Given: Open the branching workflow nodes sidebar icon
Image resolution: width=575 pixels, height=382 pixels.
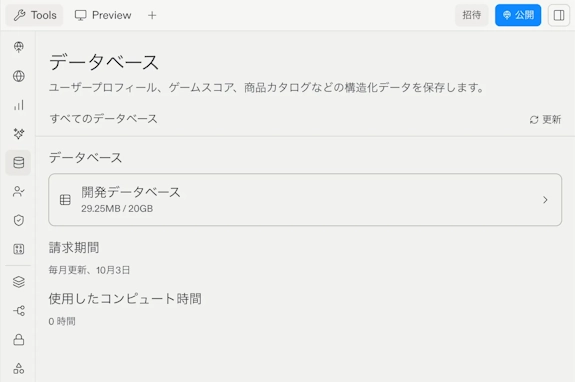Looking at the screenshot, I should pos(19,311).
